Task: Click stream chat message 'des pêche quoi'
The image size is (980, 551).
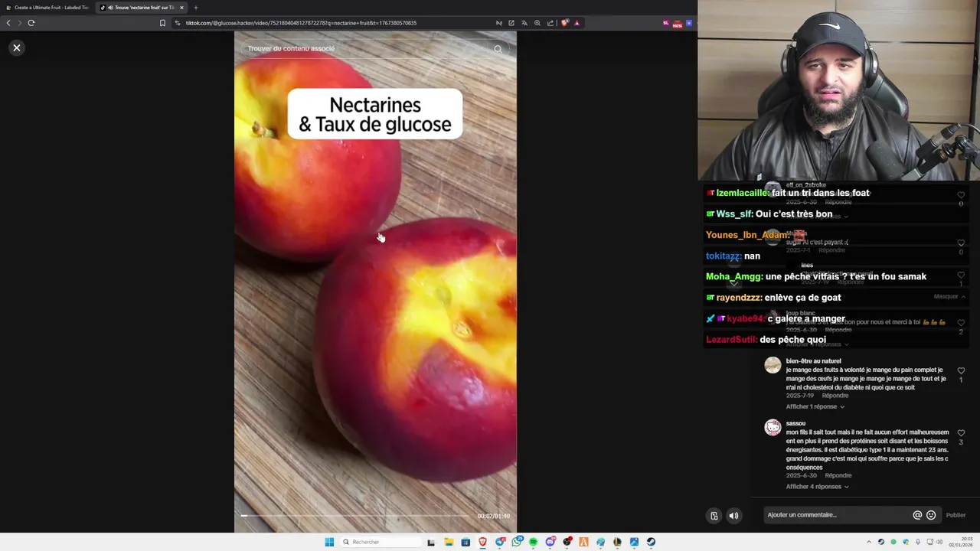Action: (792, 340)
